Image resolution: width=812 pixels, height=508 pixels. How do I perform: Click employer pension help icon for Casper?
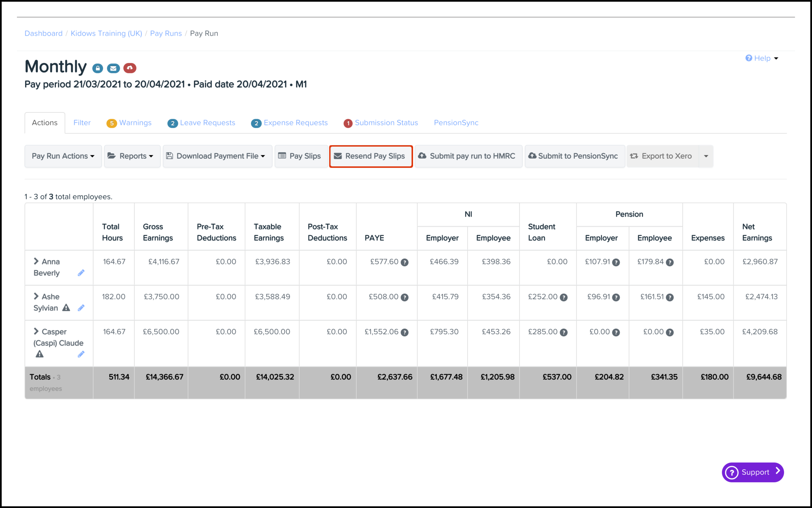[616, 332]
